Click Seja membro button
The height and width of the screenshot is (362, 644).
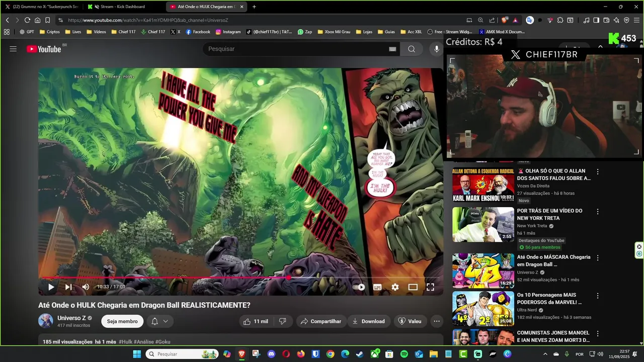click(122, 321)
